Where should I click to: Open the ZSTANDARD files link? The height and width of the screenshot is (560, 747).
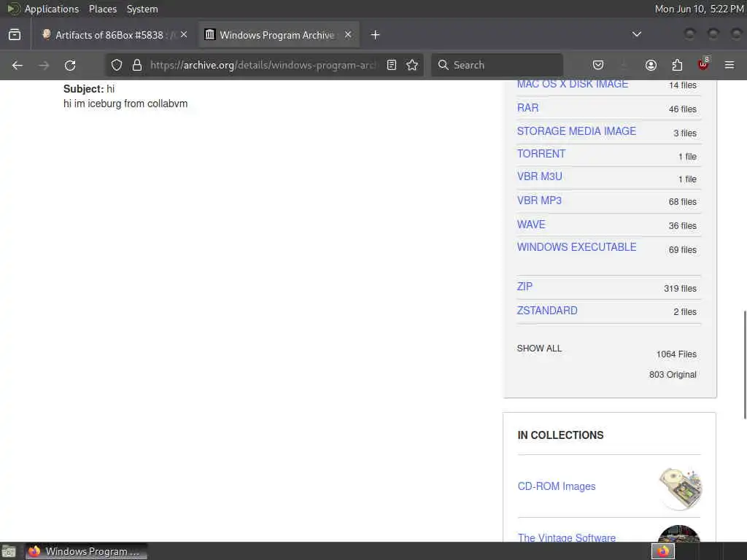[547, 311]
